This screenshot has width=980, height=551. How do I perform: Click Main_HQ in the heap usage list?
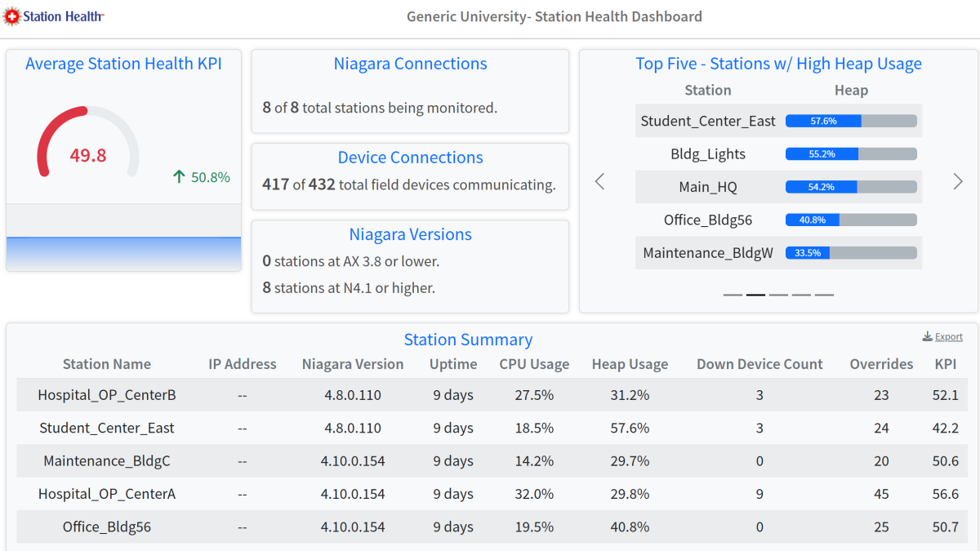[x=708, y=186]
